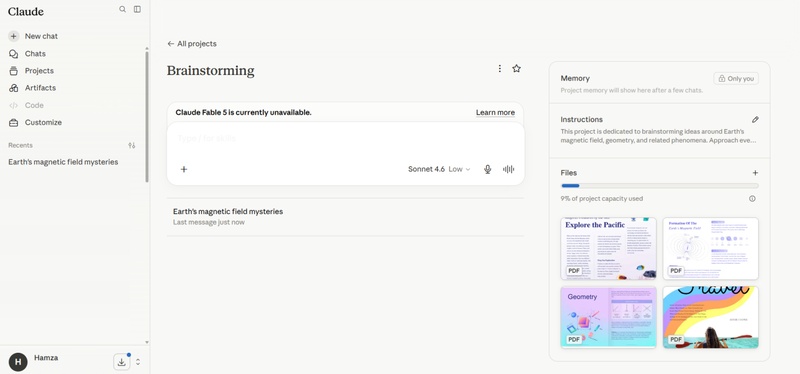Click the New chat plus icon
Screen dimensions: 800x374
coord(14,36)
